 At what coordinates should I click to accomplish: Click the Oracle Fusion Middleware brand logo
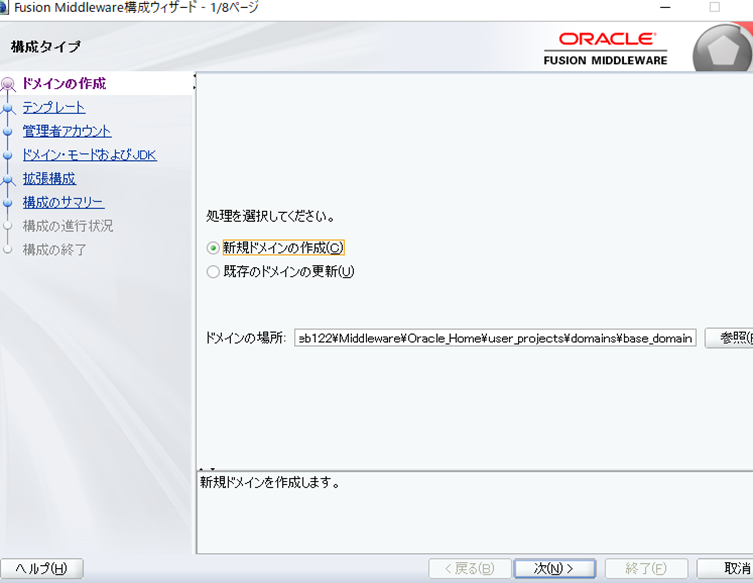coord(607,47)
